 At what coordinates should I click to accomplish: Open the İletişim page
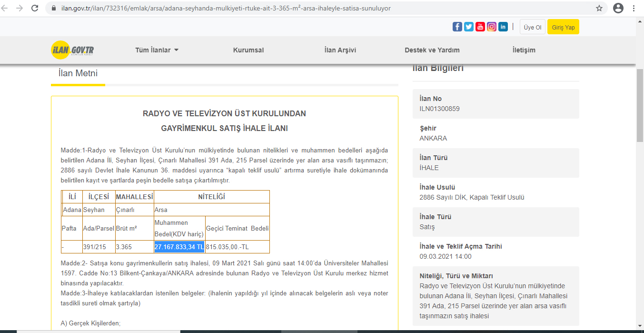point(524,50)
